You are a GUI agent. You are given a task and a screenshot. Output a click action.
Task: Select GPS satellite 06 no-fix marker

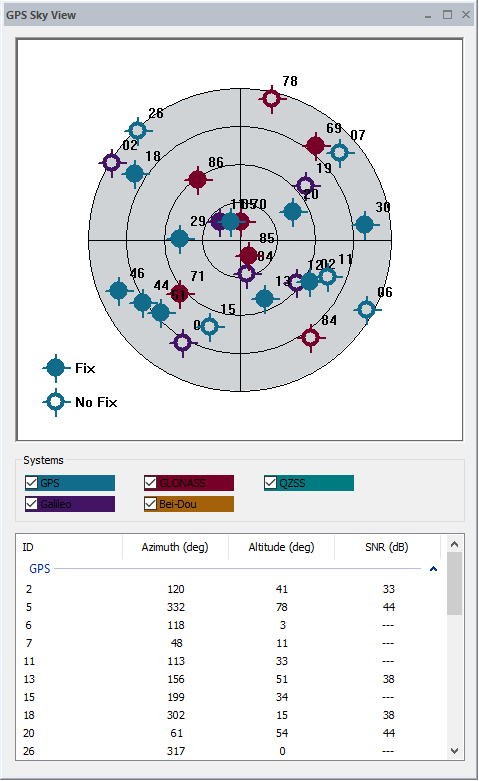click(366, 310)
